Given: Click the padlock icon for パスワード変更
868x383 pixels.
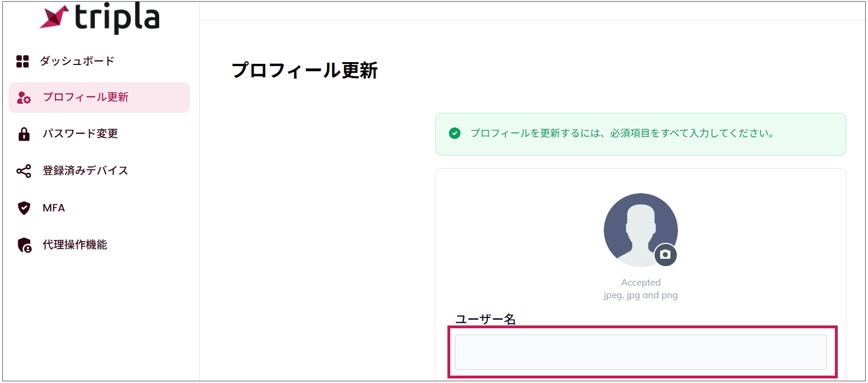Looking at the screenshot, I should click(x=24, y=134).
